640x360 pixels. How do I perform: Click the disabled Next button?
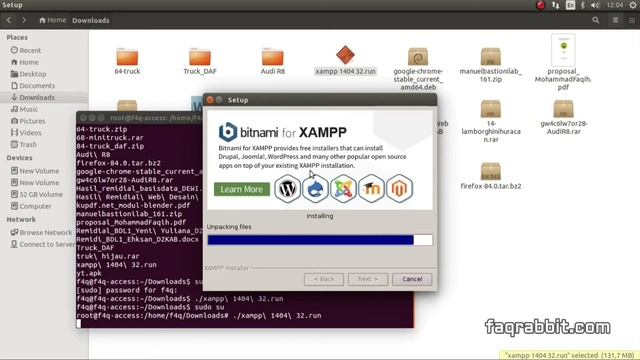[368, 279]
